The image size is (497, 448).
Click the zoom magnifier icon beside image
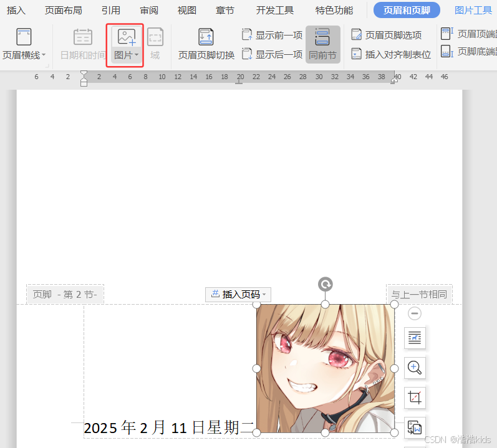click(415, 368)
